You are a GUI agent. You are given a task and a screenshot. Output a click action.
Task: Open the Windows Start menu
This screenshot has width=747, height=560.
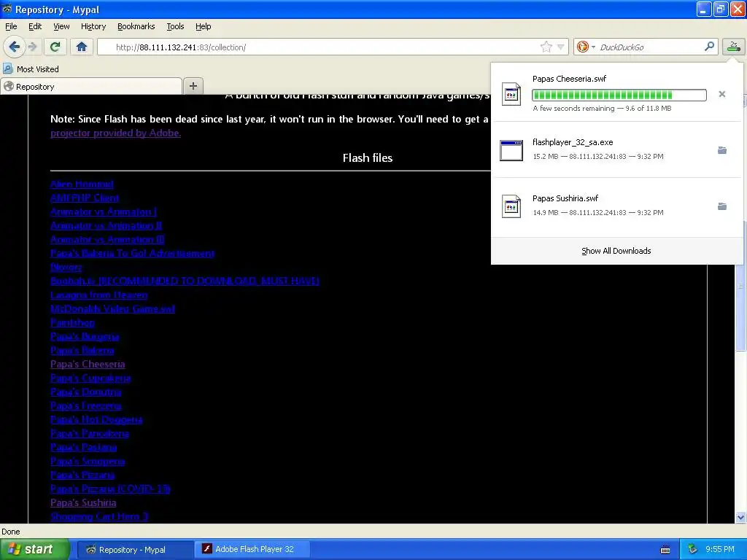point(34,549)
